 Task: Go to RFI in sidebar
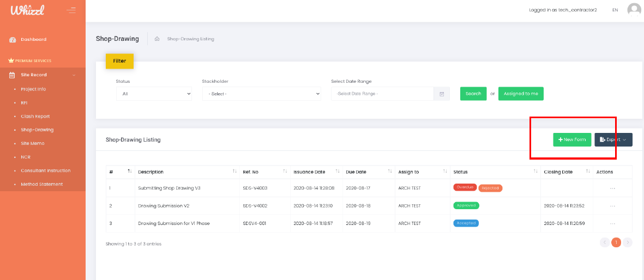[x=24, y=102]
